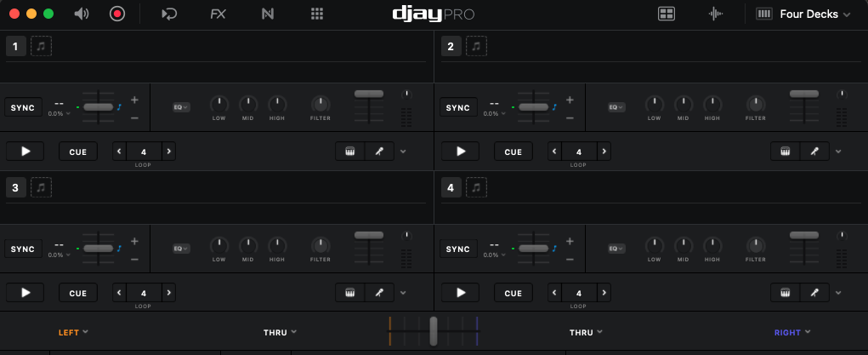Click deck 1 music note placeholder

click(41, 46)
